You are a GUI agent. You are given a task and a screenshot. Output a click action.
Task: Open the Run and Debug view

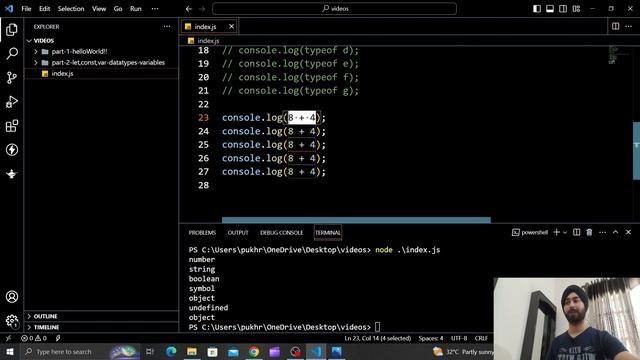click(x=12, y=102)
